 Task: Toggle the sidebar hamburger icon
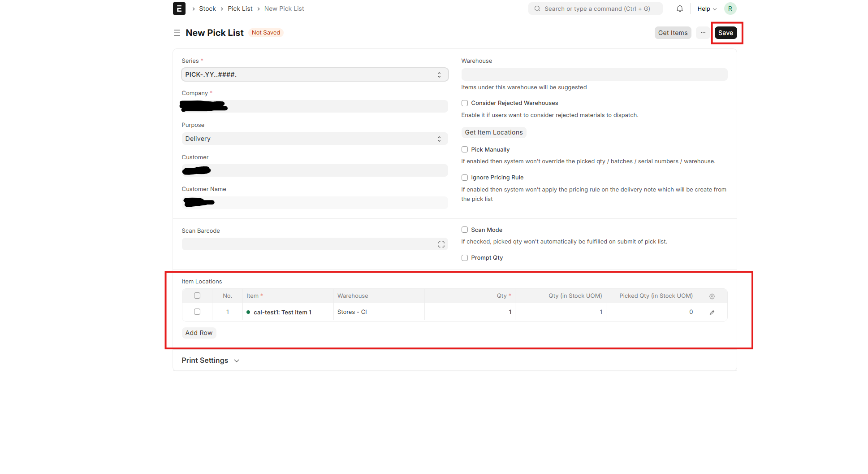pyautogui.click(x=177, y=33)
